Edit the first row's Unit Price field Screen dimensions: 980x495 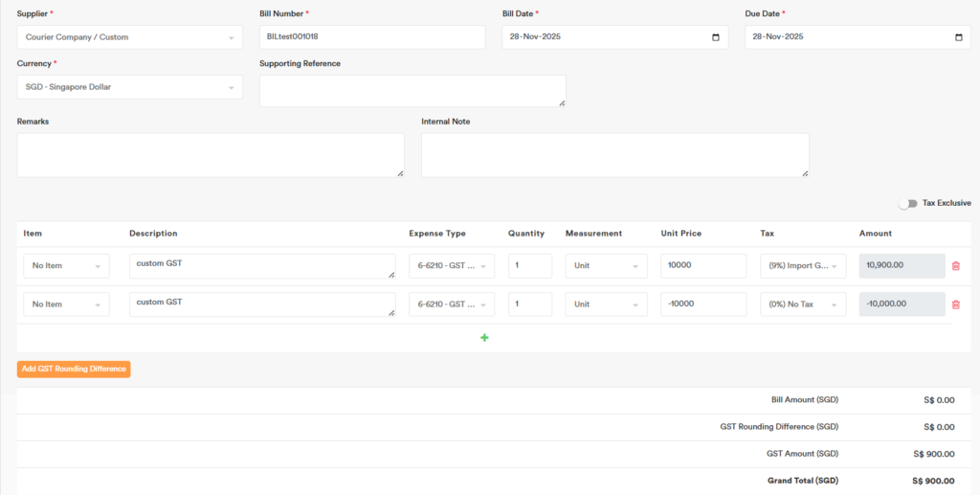tap(702, 266)
